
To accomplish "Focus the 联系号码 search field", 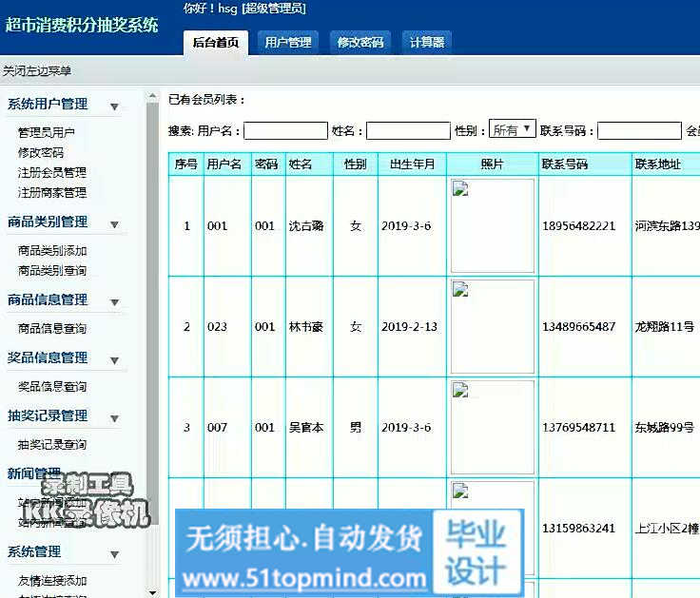I will pos(639,131).
